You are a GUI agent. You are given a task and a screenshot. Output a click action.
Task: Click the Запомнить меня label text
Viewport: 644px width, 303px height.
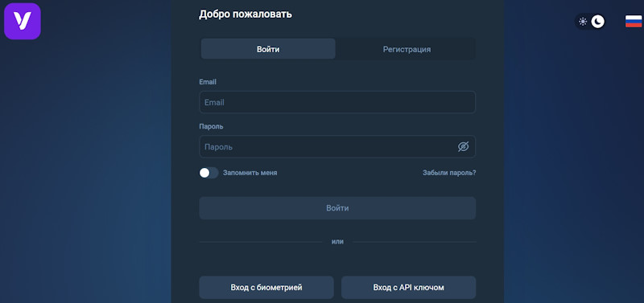coord(250,173)
